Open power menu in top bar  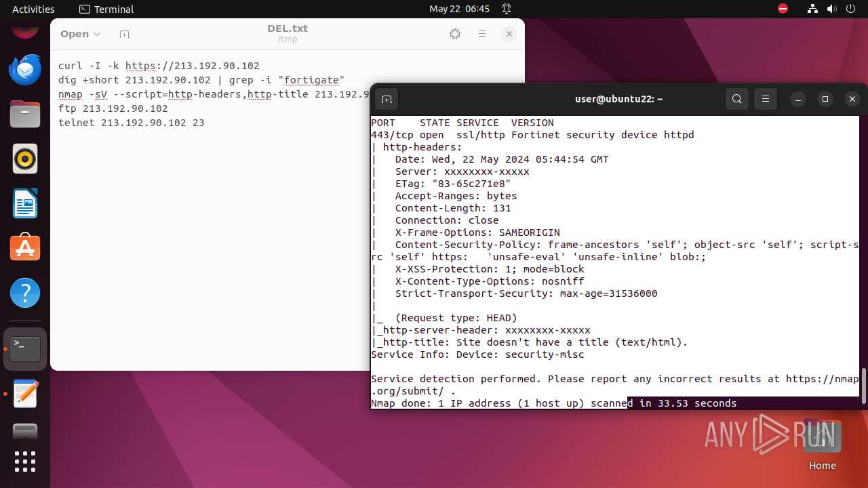851,9
